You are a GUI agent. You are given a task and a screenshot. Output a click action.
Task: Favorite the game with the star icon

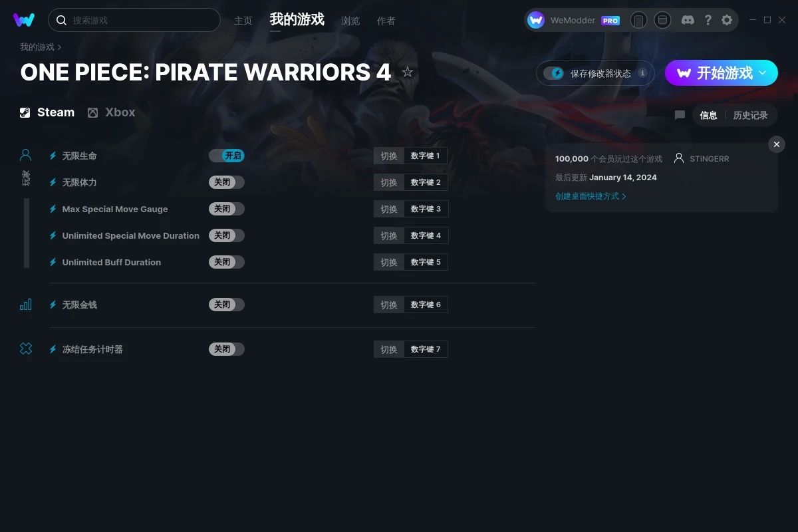[408, 72]
